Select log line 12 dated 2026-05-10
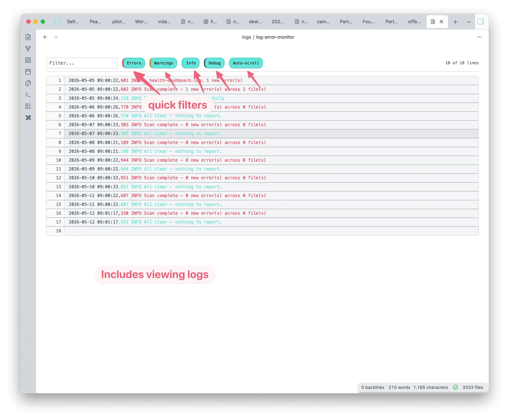Viewport: 509px width, 420px height. (262, 178)
